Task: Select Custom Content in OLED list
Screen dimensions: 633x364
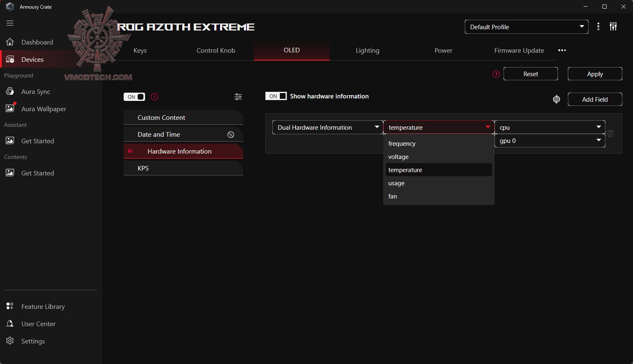Action: point(183,117)
